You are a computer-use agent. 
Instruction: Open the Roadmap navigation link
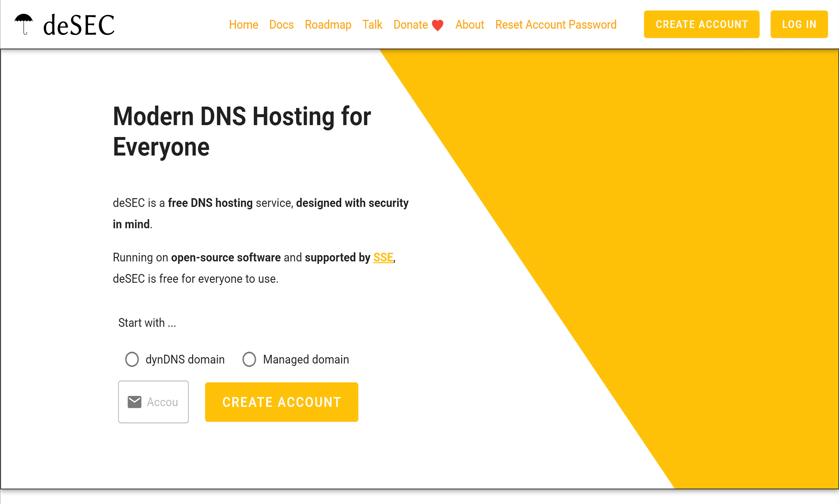(x=328, y=24)
